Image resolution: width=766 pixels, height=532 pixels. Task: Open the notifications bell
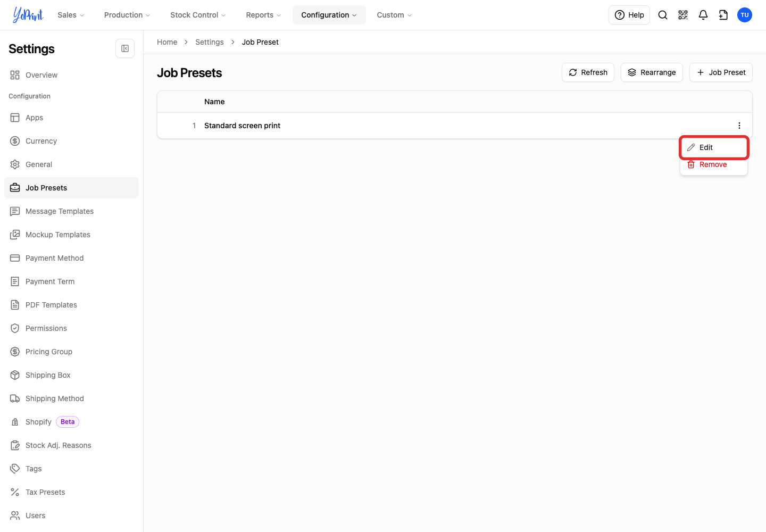point(703,15)
